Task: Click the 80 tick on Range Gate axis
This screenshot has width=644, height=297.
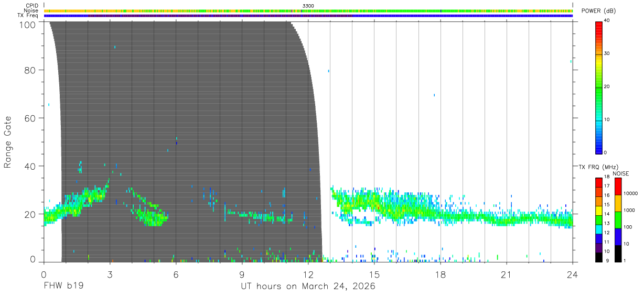Action: click(29, 70)
